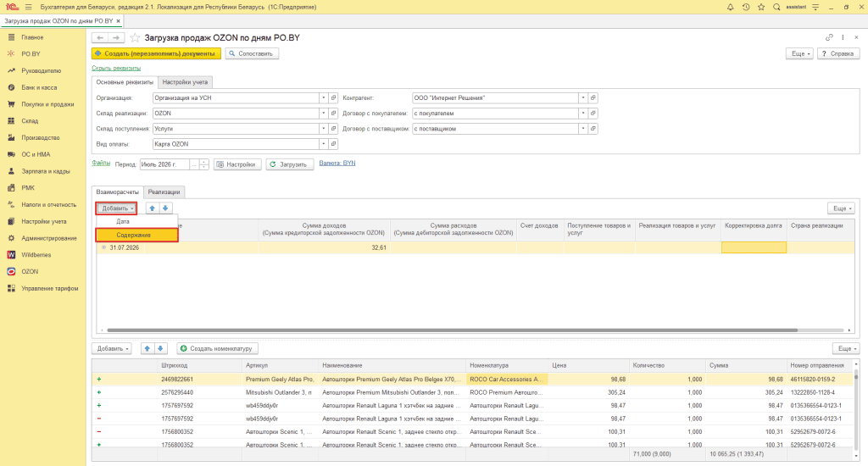Click the horizontal scrollbar of Взаиморасчеты table
The image size is (868, 466).
[x=453, y=330]
